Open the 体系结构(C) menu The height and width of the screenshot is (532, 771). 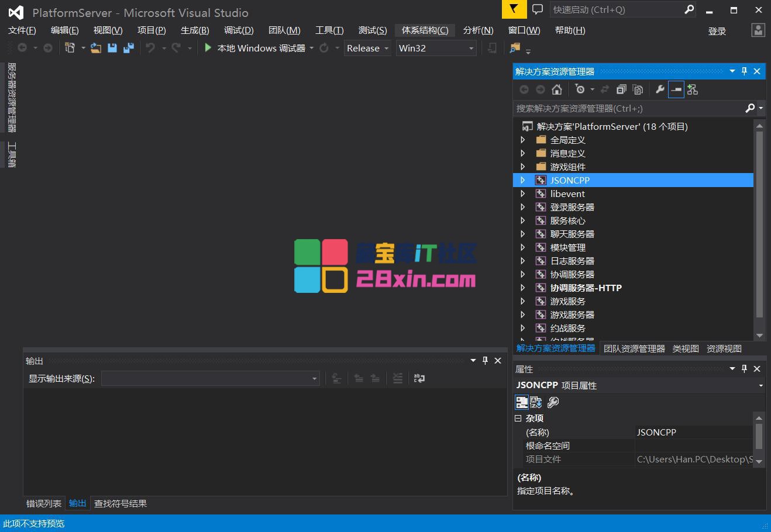pos(425,30)
